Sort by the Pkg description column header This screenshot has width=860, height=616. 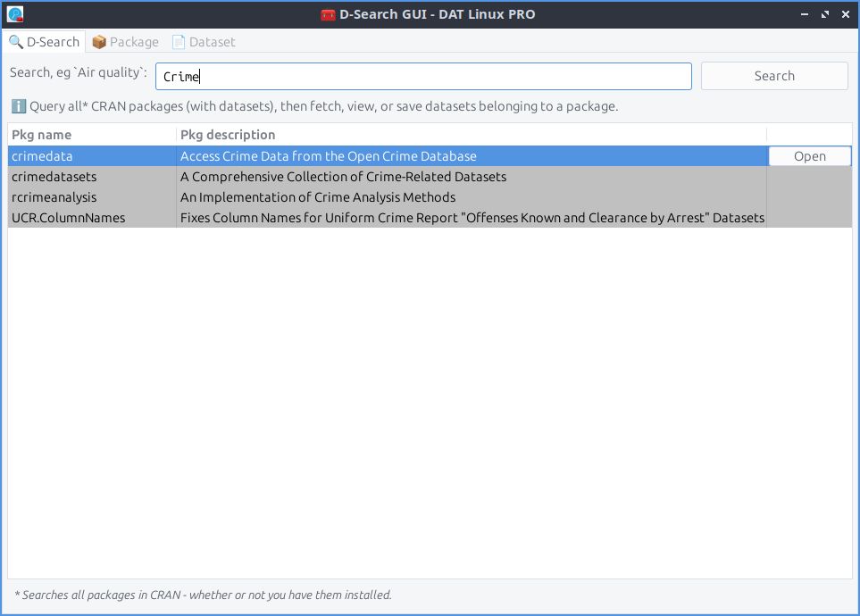point(471,135)
